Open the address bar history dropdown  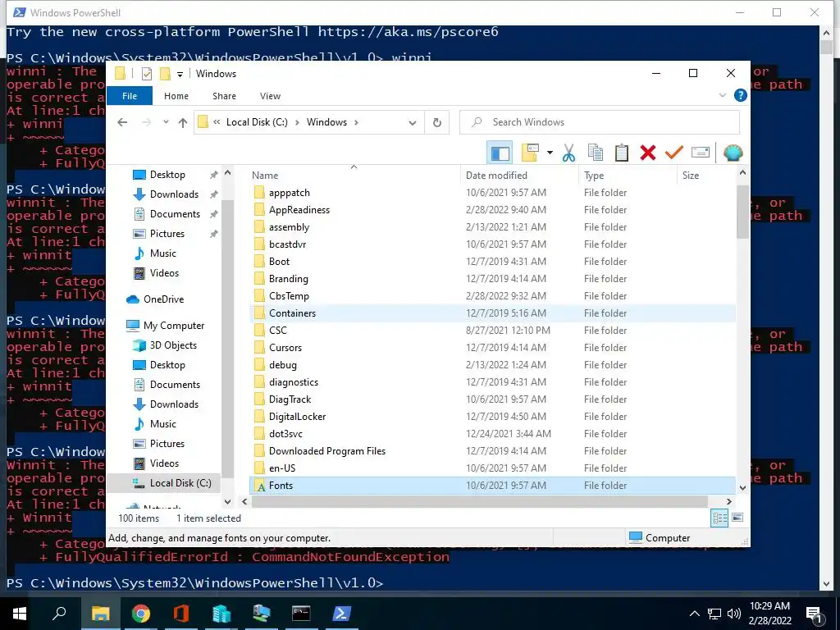coord(413,123)
